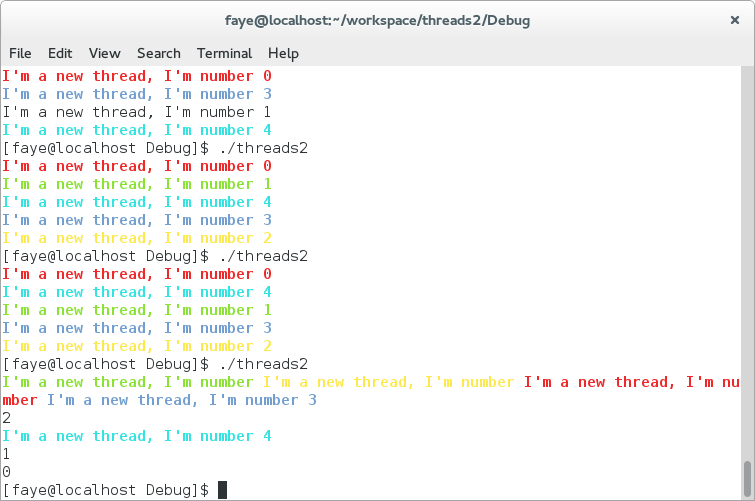Open the Help menu

(x=283, y=53)
